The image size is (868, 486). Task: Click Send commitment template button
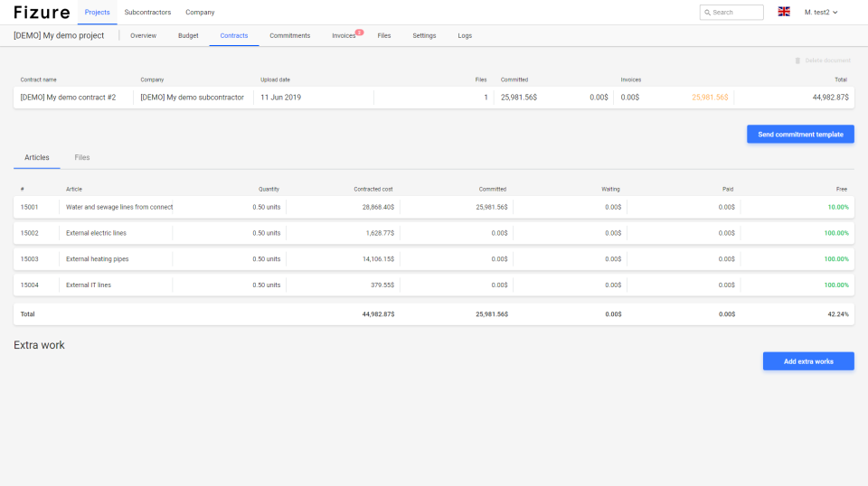(800, 135)
